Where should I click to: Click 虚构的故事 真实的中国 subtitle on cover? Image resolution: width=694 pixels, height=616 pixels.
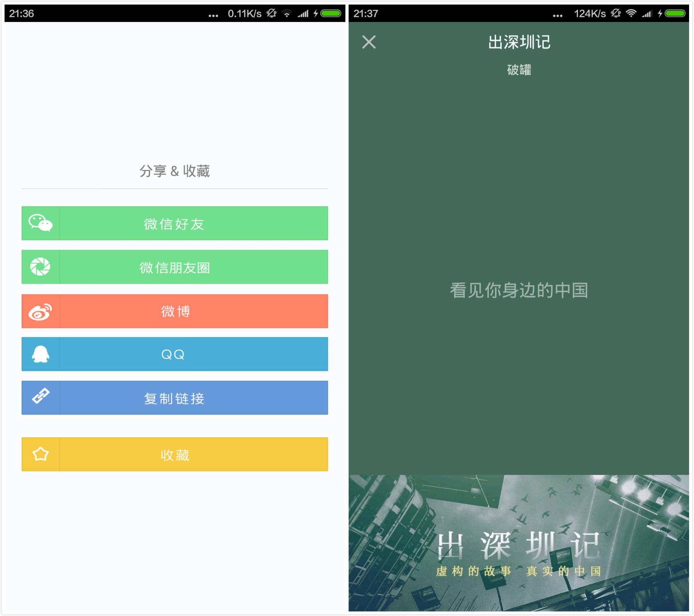519,571
